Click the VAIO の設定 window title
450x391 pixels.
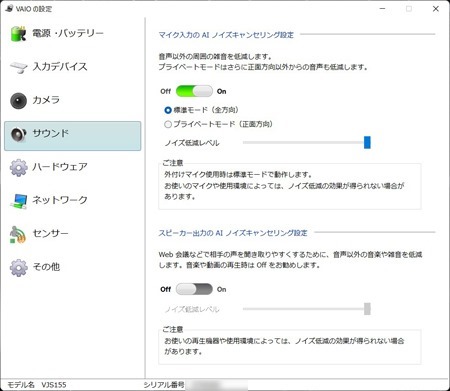(34, 9)
